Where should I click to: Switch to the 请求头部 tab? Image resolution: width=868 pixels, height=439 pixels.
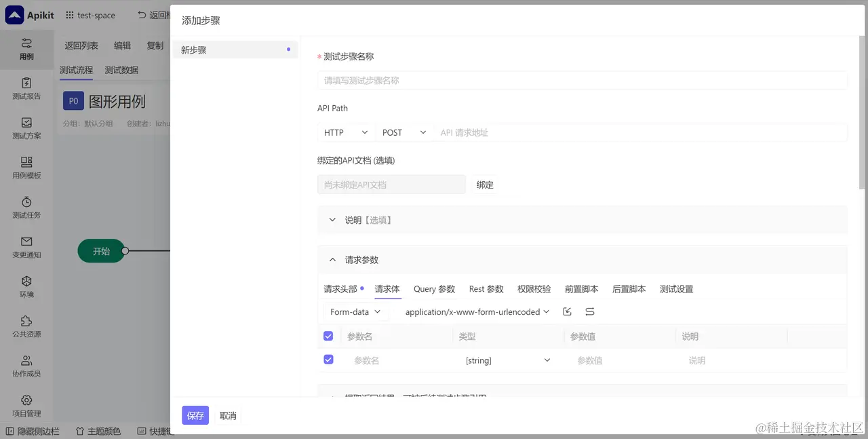point(340,289)
